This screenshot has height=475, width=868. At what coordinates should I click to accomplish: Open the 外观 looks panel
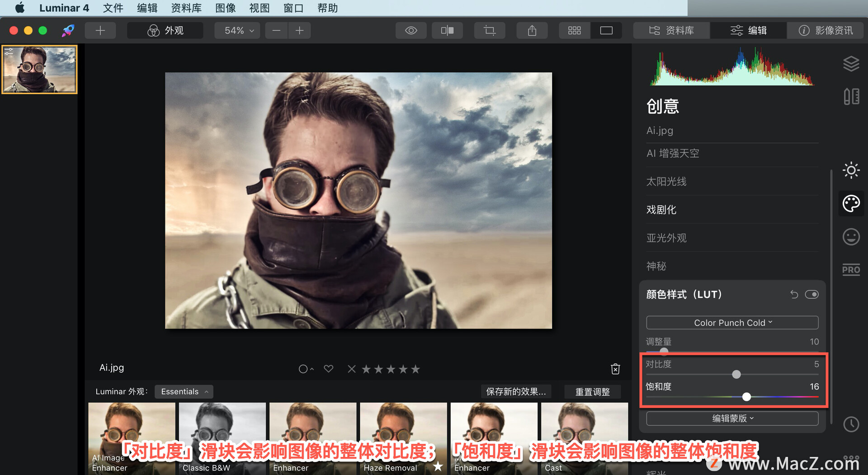click(165, 30)
